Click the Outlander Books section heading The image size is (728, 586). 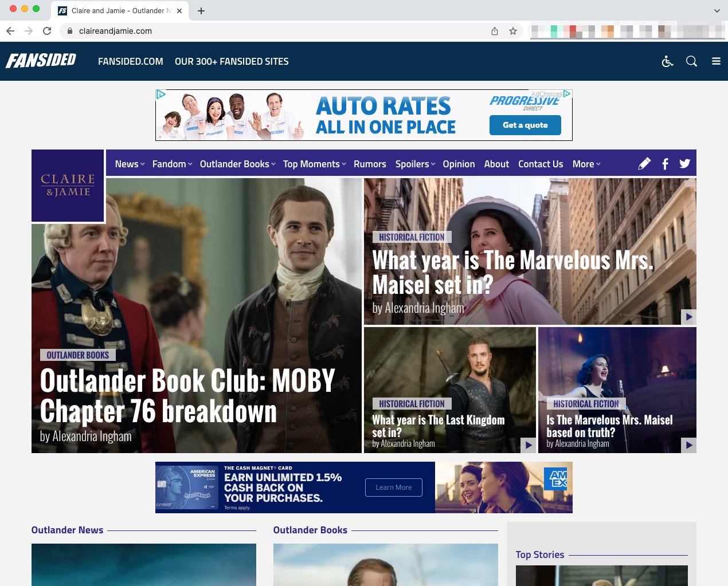click(310, 530)
